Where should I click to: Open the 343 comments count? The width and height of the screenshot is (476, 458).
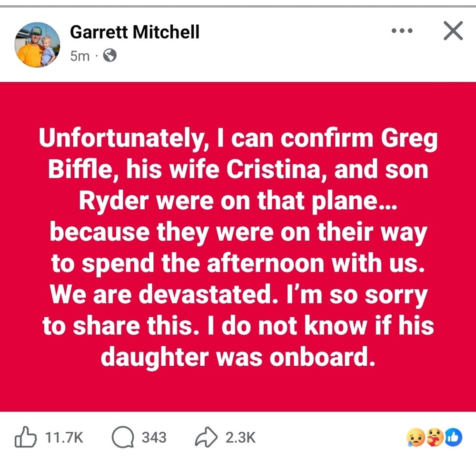(x=154, y=438)
